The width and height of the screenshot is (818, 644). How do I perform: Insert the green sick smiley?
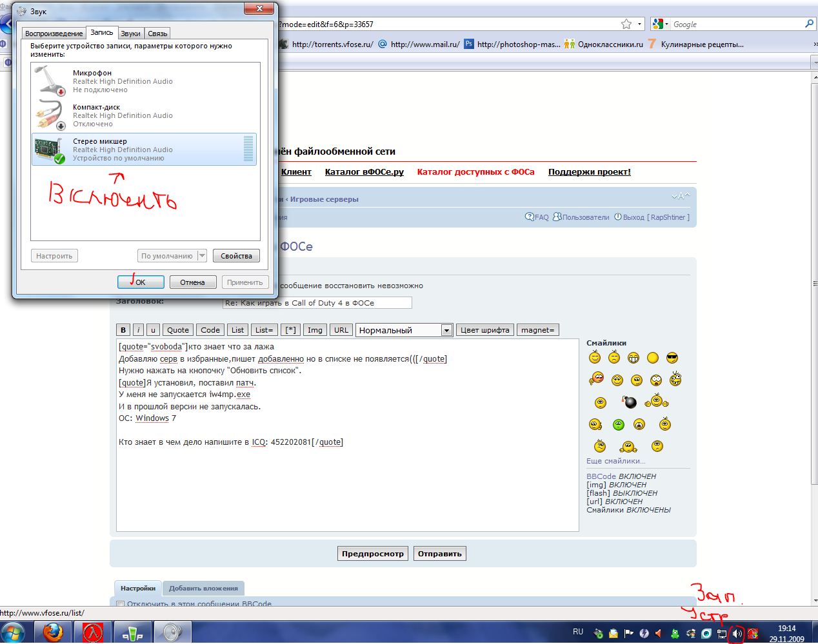point(618,424)
